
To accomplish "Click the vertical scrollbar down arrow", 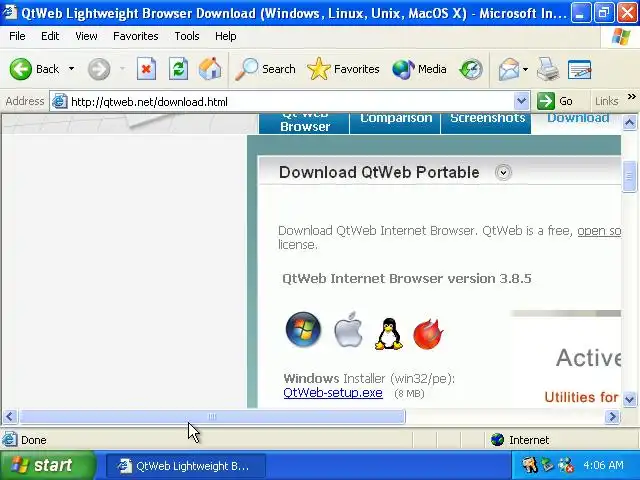I will pos(629,399).
